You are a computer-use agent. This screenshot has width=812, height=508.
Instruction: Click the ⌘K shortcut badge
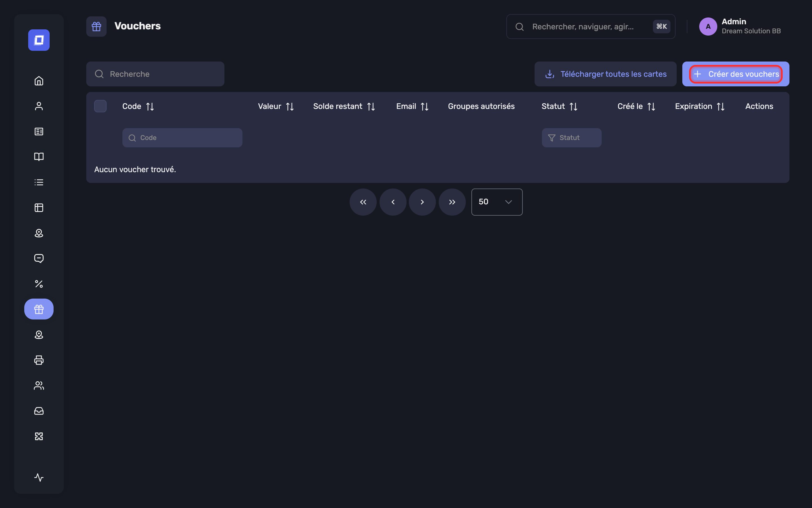[661, 27]
